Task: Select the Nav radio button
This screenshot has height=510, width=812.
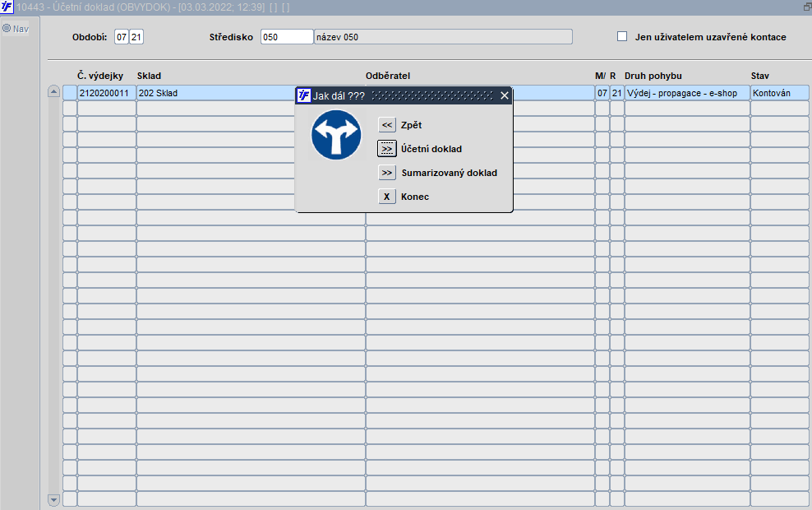Action: tap(7, 29)
